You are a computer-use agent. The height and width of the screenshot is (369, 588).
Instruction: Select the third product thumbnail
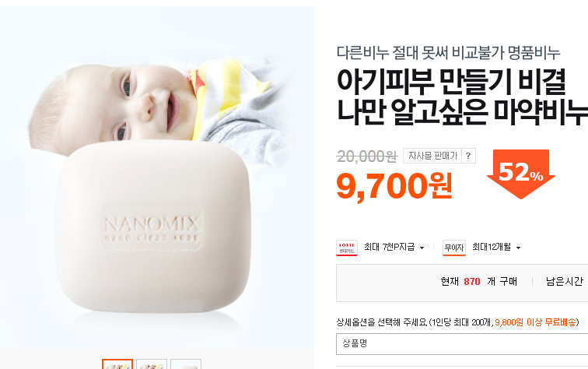(186, 364)
